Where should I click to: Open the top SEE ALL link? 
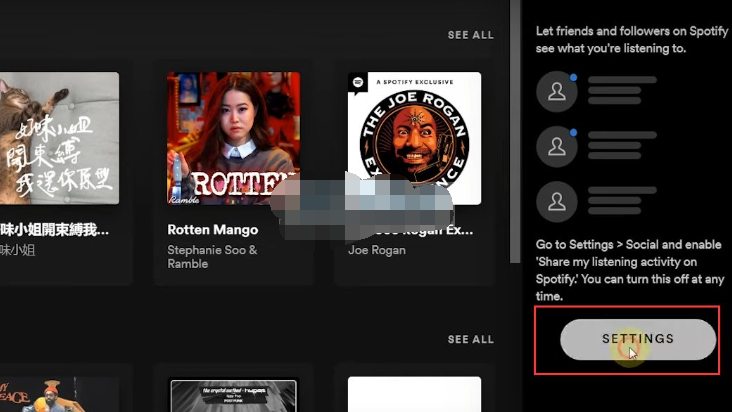(x=470, y=35)
